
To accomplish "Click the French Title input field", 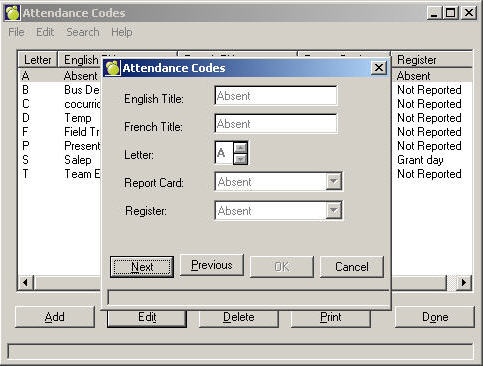I will (x=276, y=124).
